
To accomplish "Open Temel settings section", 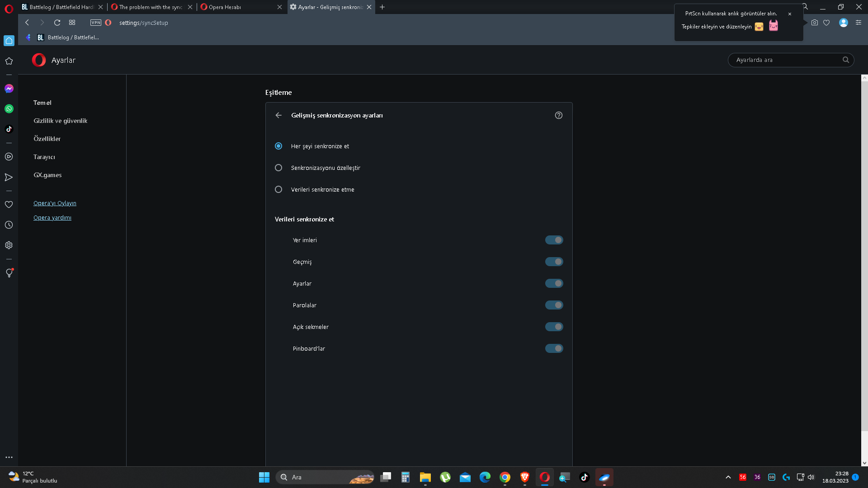I will (42, 103).
